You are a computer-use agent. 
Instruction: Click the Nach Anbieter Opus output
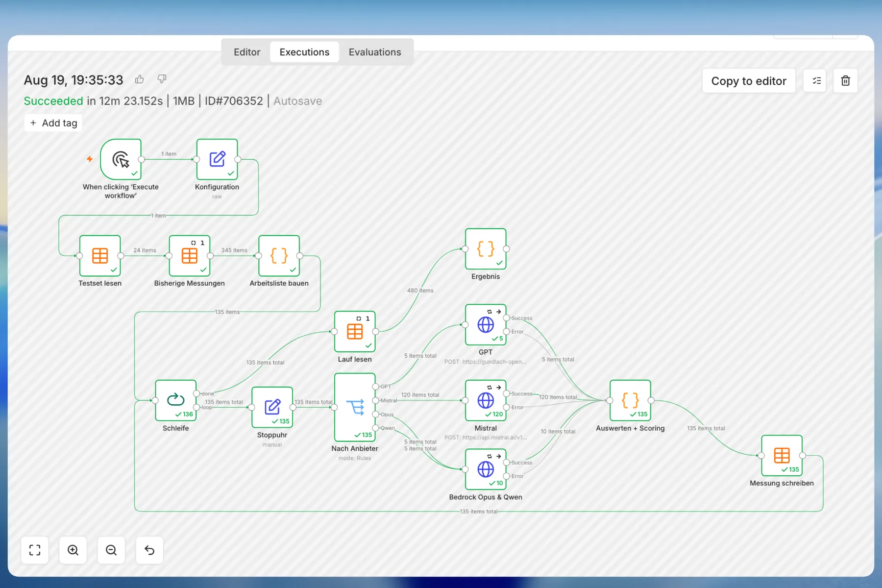pyautogui.click(x=375, y=415)
